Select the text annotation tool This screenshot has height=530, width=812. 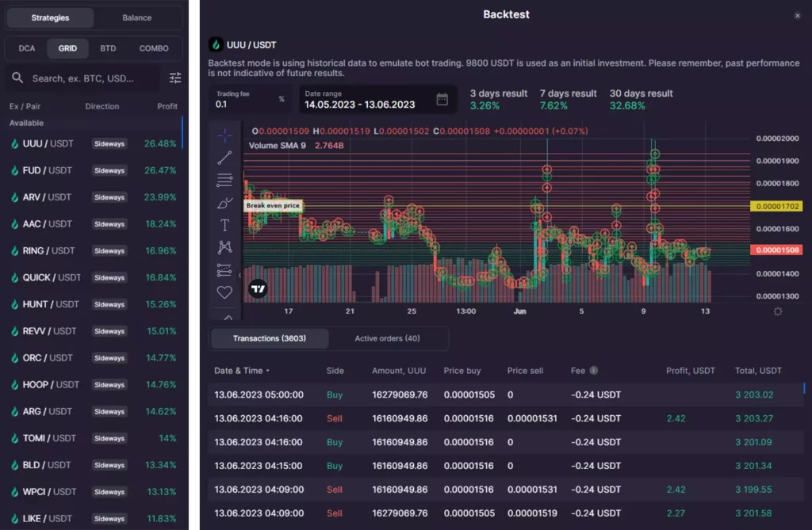(x=224, y=224)
